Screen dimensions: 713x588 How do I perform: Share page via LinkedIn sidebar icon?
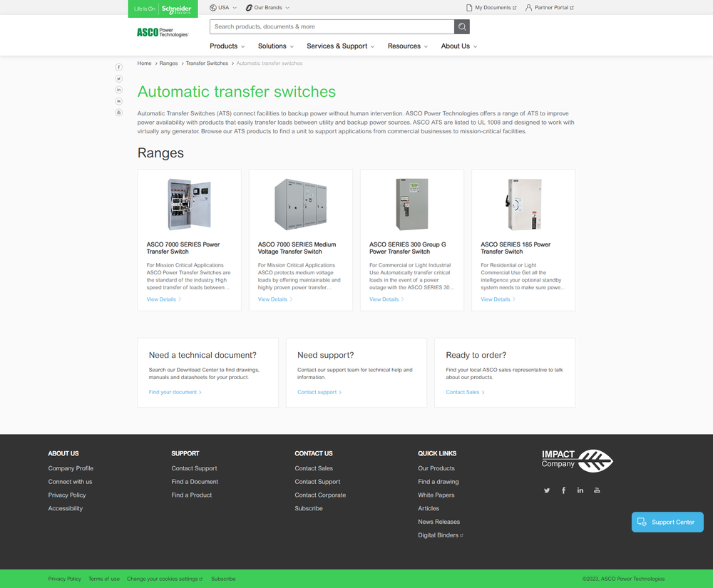pyautogui.click(x=118, y=90)
